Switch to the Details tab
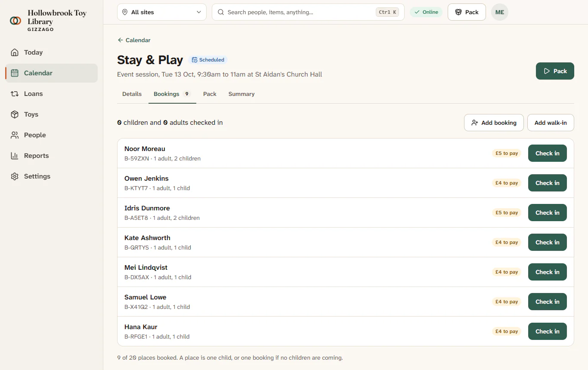The height and width of the screenshot is (370, 588). [132, 94]
